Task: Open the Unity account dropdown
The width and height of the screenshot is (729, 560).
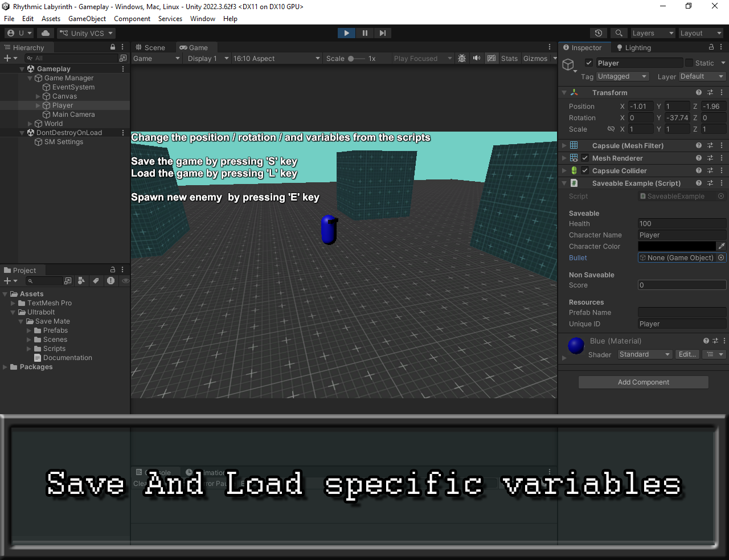Action: pyautogui.click(x=19, y=33)
